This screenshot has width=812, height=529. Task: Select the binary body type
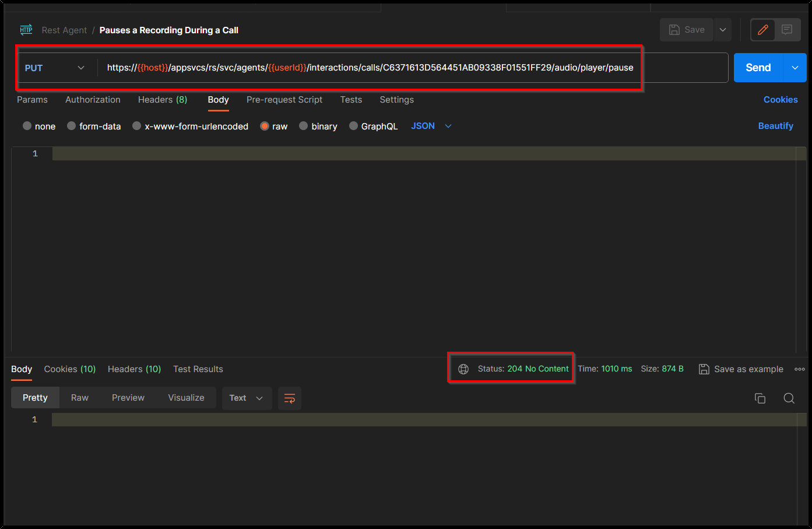click(x=318, y=126)
